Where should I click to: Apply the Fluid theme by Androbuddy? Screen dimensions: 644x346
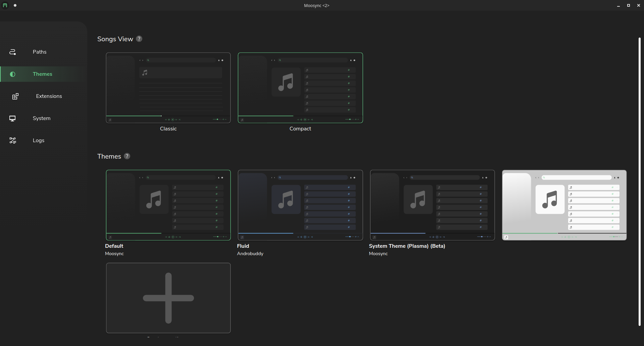pyautogui.click(x=300, y=205)
